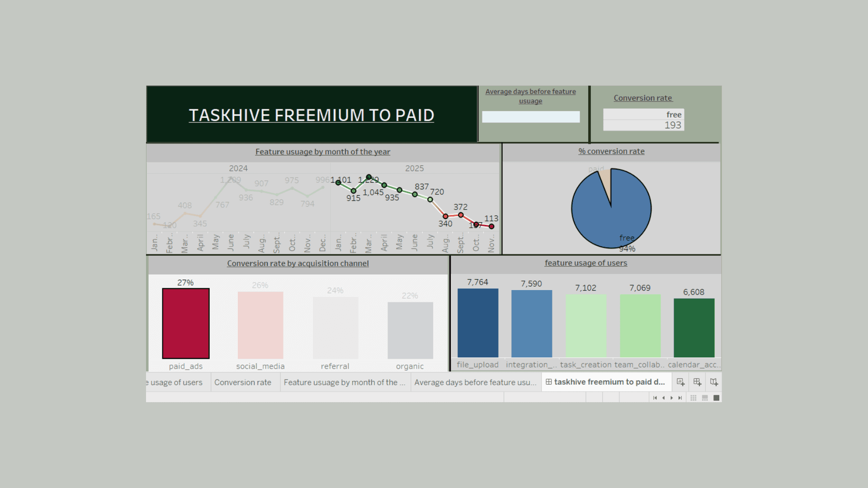Go to previous sheet tab arrow
The height and width of the screenshot is (488, 868).
663,398
